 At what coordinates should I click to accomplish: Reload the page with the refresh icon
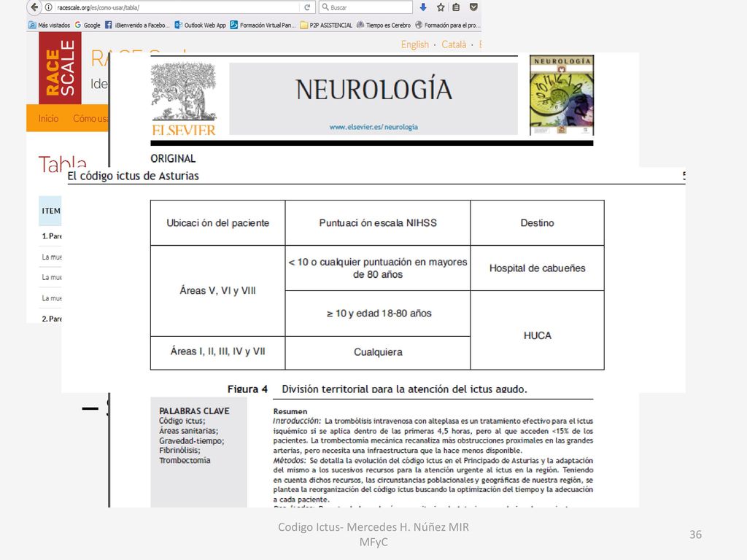[307, 7]
